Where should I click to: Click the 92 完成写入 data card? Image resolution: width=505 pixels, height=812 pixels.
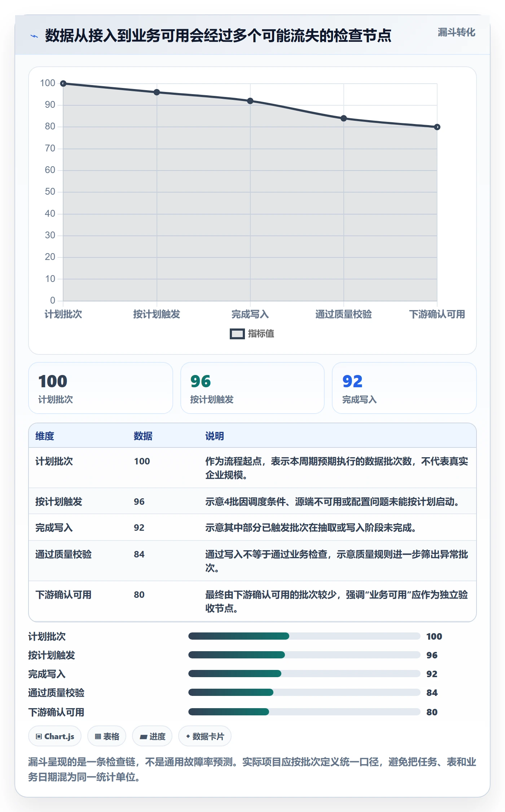coord(404,388)
